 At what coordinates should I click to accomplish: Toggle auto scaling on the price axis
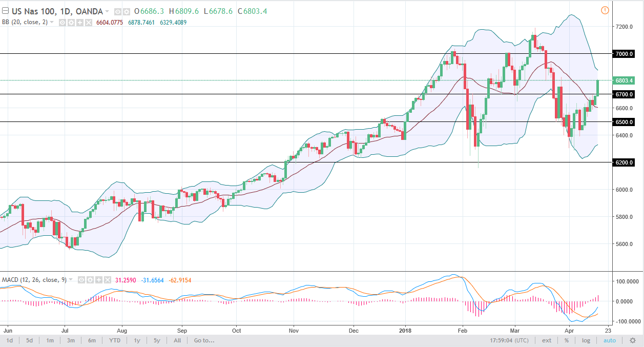click(x=609, y=340)
